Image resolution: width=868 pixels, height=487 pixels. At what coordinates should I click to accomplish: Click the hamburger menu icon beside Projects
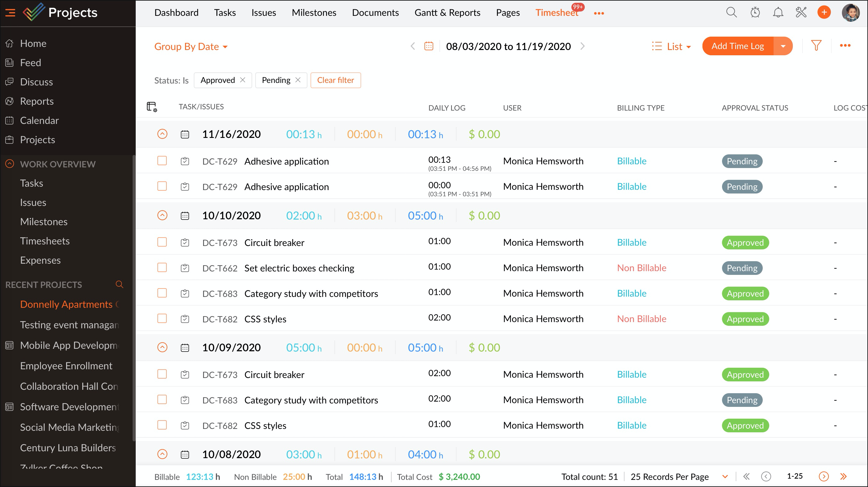10,13
